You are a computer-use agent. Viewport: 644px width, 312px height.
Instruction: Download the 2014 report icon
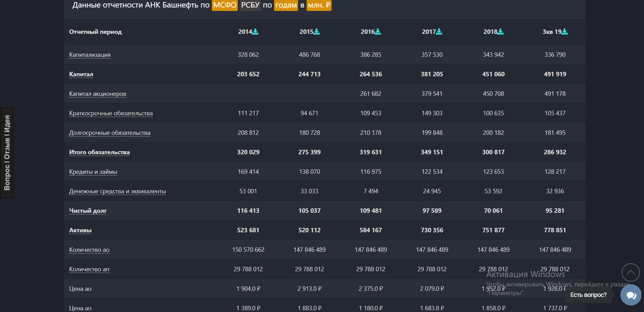tap(255, 32)
